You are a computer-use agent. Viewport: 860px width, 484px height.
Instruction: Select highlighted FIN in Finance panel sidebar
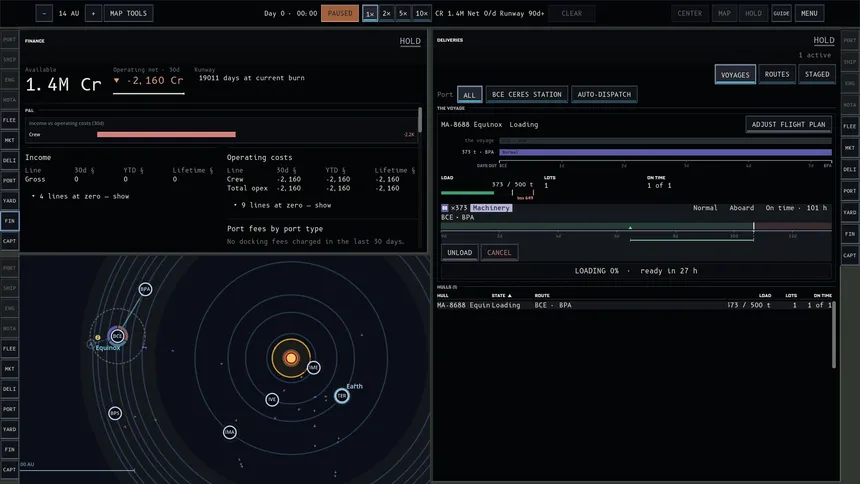click(9, 221)
